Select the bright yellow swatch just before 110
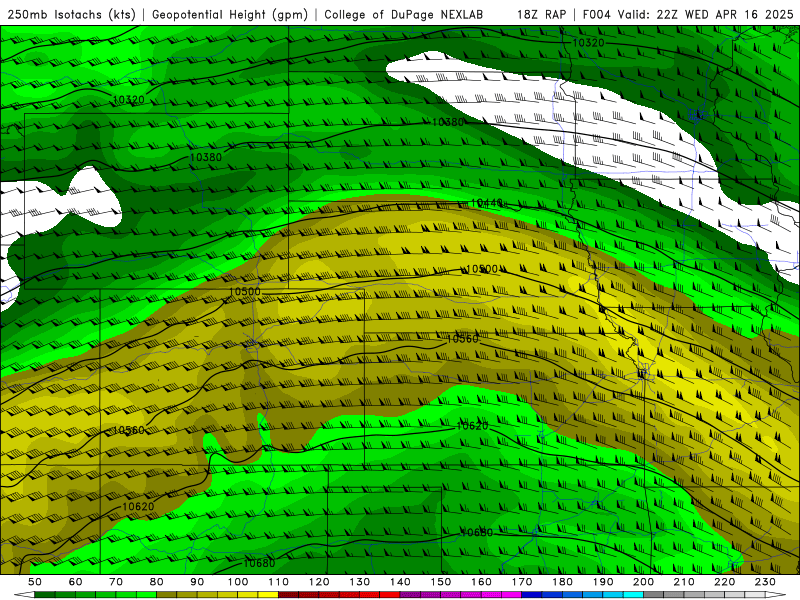This screenshot has height=600, width=800. click(268, 595)
